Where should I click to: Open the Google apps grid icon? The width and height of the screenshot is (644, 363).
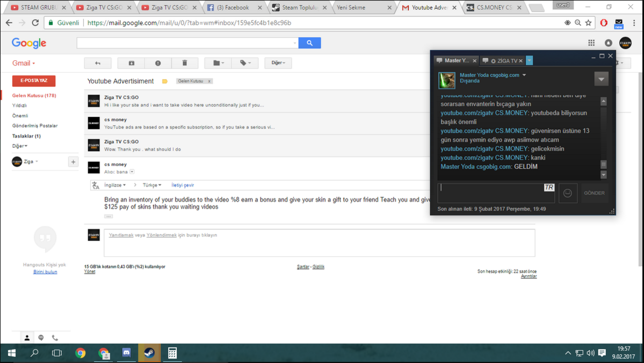[591, 43]
